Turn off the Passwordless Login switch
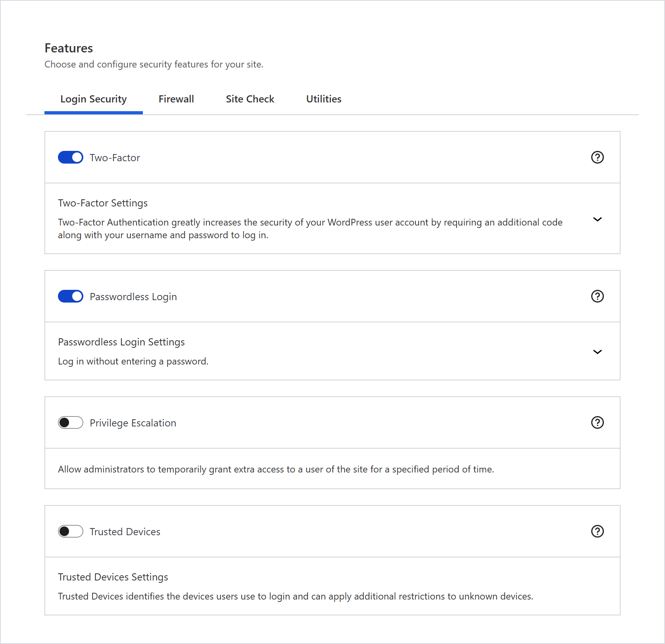Screen dimensions: 665x644 [71, 296]
